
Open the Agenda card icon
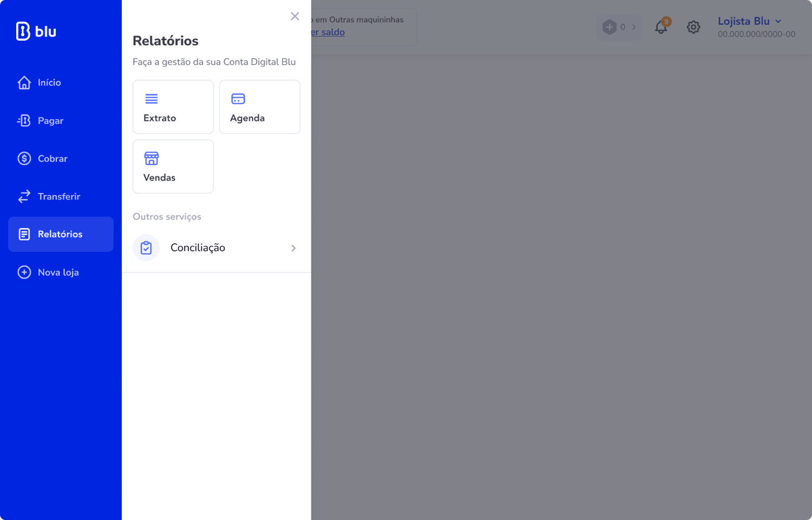click(x=238, y=99)
